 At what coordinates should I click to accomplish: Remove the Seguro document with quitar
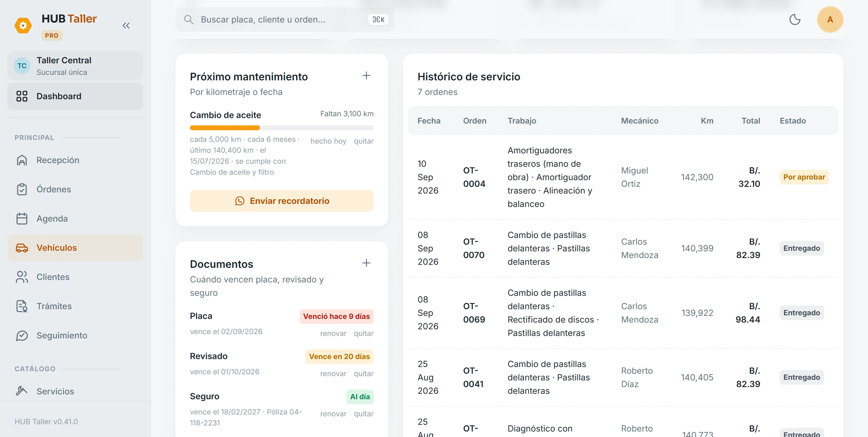pos(364,414)
